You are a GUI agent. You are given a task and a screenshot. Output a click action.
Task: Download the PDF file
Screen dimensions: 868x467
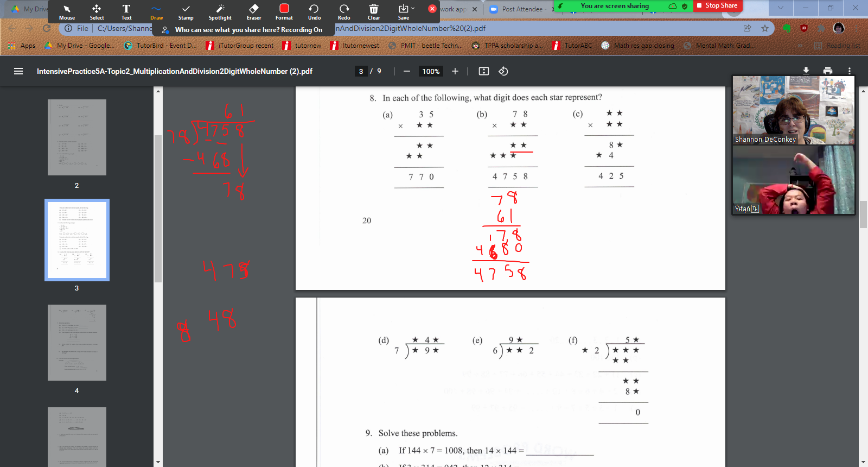click(x=806, y=71)
